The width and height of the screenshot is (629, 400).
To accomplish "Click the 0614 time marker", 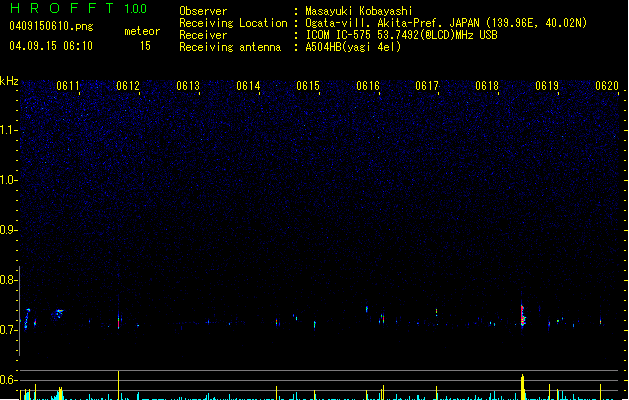I will point(248,86).
